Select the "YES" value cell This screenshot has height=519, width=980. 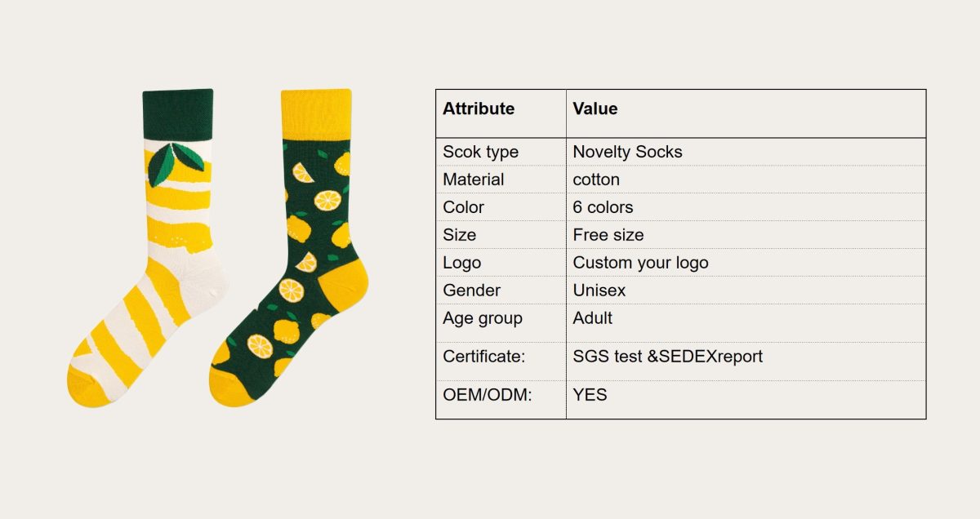(590, 396)
